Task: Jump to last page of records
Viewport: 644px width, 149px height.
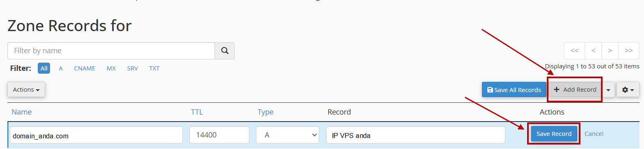Action: [x=629, y=51]
